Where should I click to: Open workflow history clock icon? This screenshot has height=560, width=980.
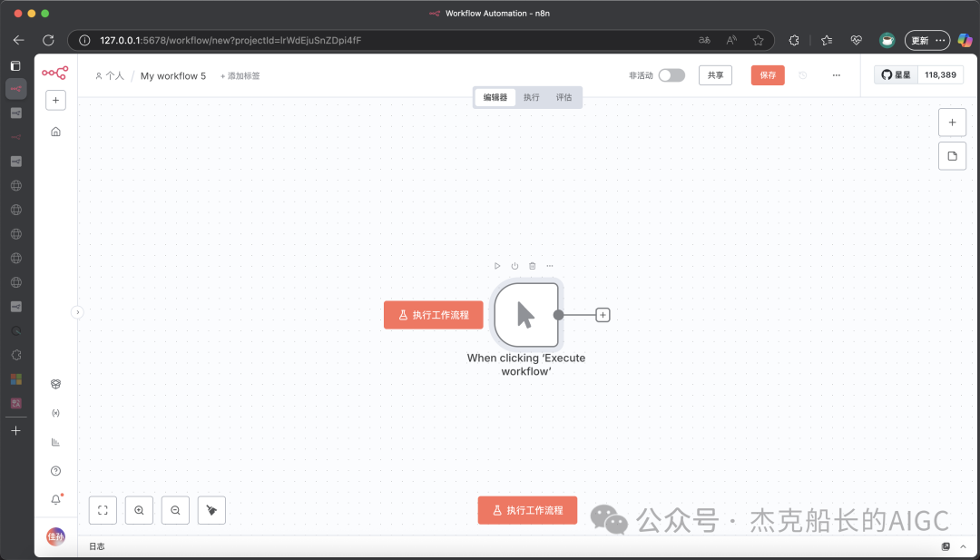coord(803,75)
